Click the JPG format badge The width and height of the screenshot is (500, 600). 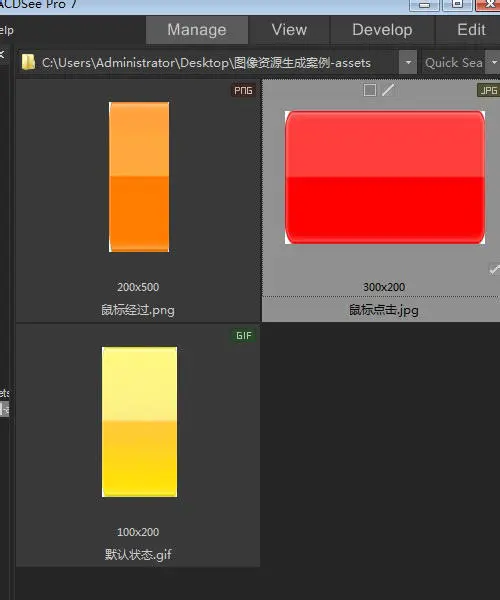pos(489,90)
